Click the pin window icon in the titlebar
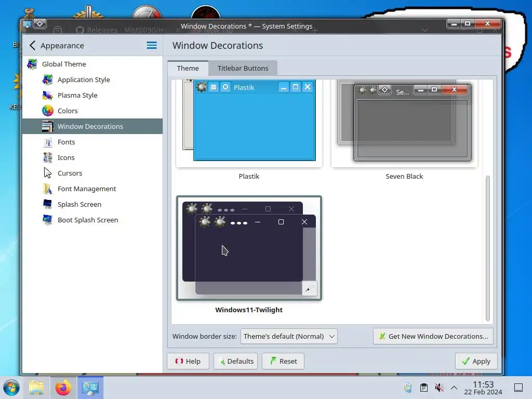The image size is (532, 399). 39,23
